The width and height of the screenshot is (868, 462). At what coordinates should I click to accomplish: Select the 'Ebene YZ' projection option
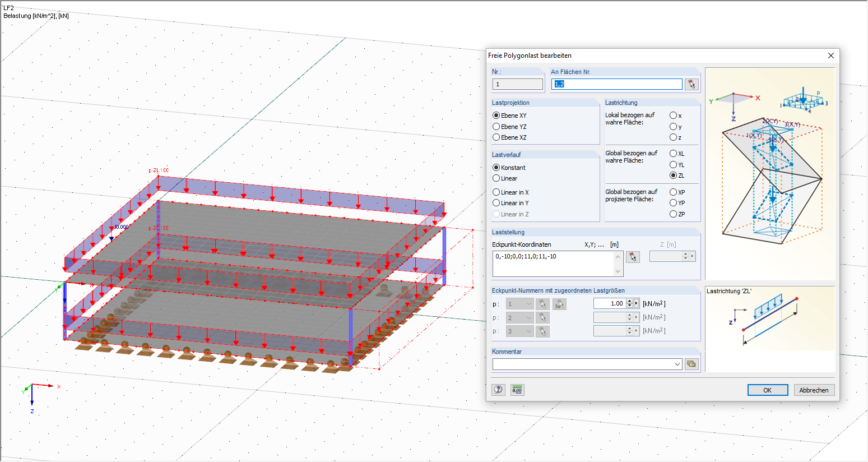496,126
